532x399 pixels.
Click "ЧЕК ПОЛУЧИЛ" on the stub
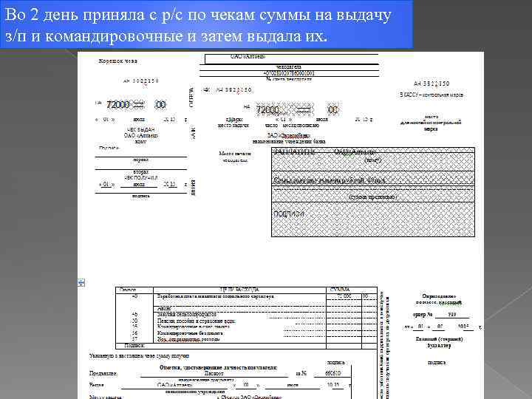click(140, 178)
